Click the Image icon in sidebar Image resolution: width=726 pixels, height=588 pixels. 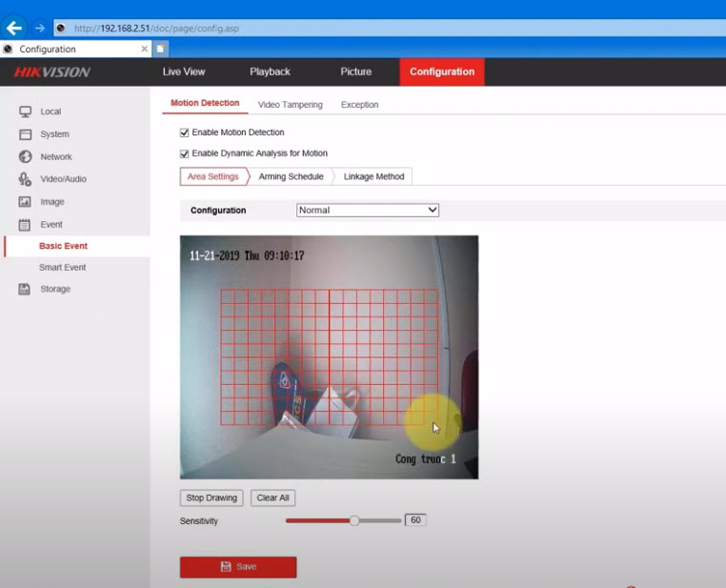click(26, 202)
